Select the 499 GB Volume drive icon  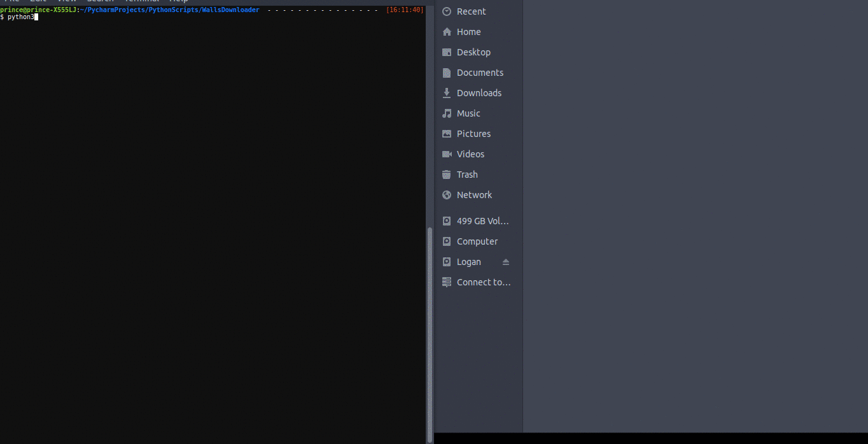[x=447, y=221]
